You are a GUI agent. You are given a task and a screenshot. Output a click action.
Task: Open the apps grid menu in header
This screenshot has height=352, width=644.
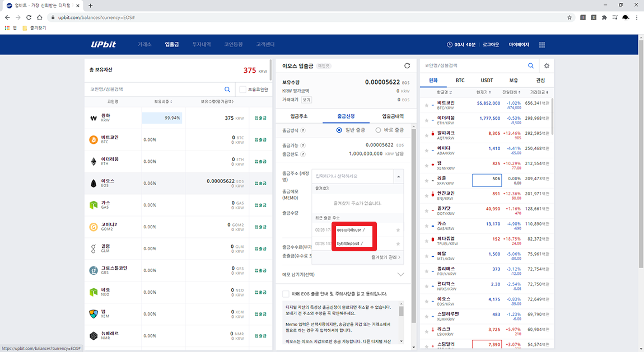coord(542,45)
